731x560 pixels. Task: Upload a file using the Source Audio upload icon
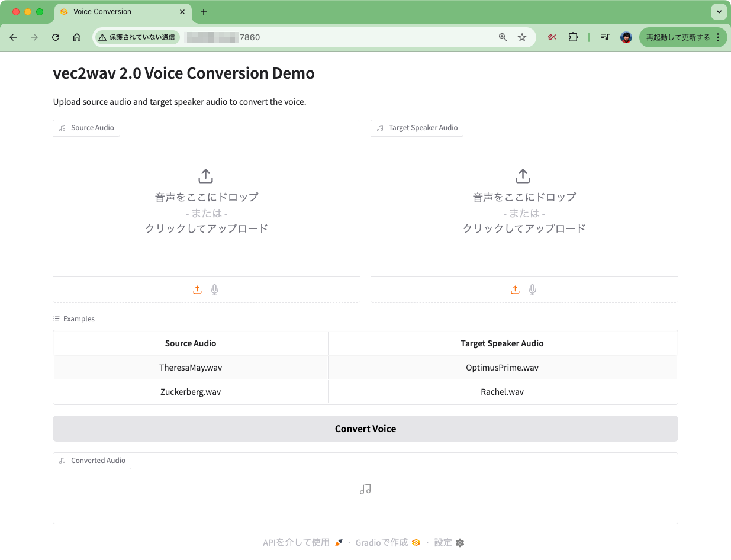click(197, 289)
